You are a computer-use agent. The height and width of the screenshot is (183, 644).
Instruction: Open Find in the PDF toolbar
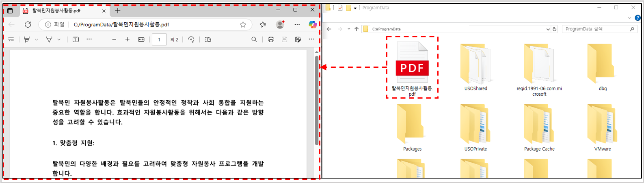pyautogui.click(x=254, y=39)
